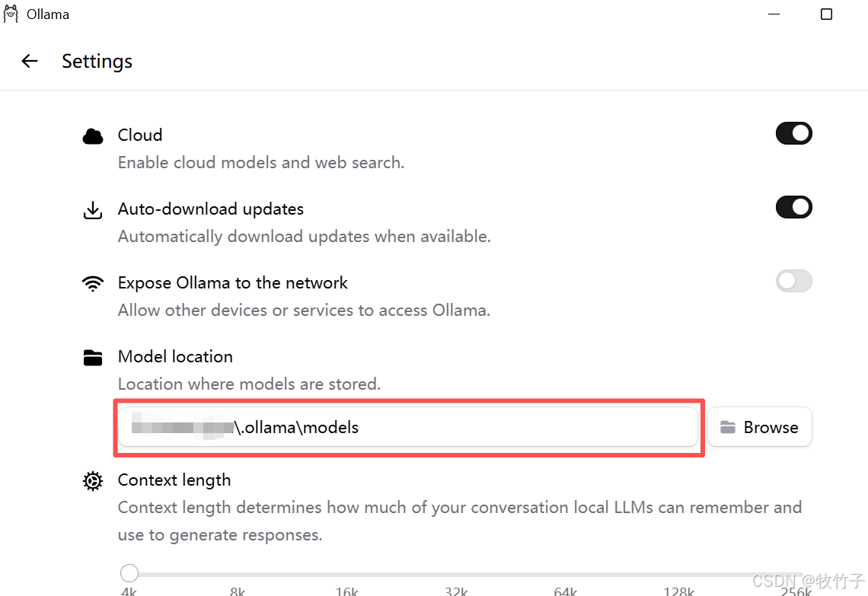Viewport: 868px width, 596px height.
Task: Click the model location path field
Action: pyautogui.click(x=408, y=427)
